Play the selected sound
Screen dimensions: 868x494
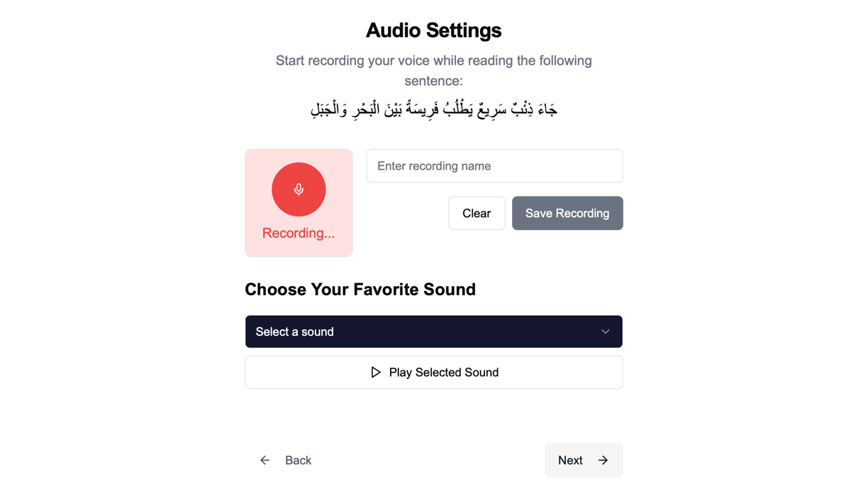coord(434,373)
